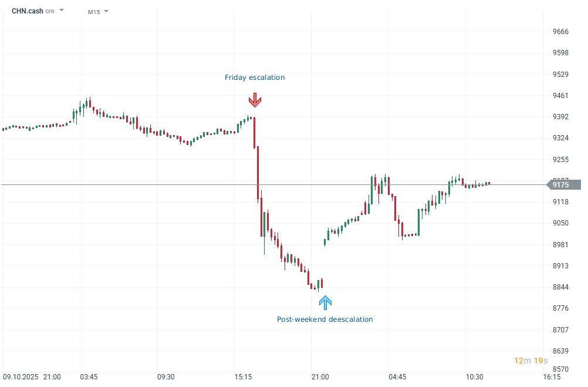Click the 09.10.2025 21:00 date label
The width and height of the screenshot is (588, 387).
pos(32,377)
